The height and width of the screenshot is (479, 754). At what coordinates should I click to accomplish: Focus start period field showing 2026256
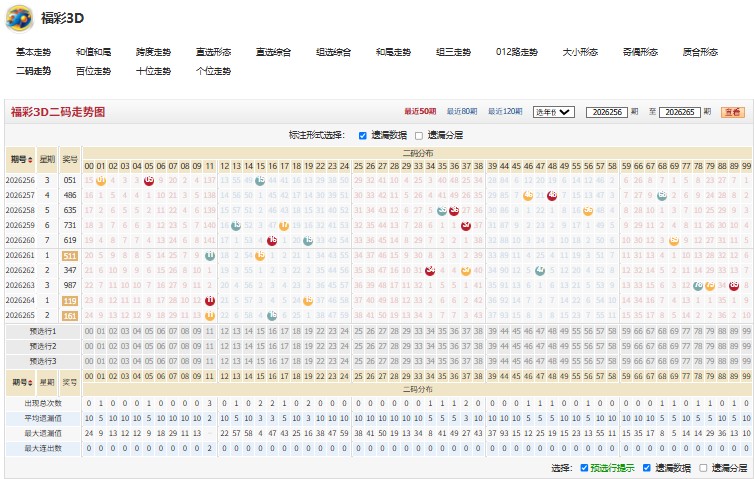point(607,112)
